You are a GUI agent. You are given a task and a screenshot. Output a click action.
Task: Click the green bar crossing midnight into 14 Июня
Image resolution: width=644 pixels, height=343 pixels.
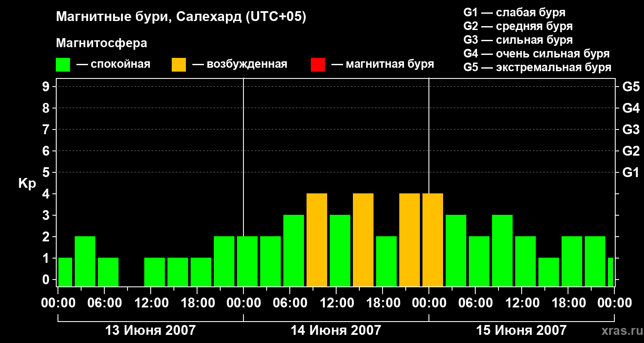[x=247, y=262]
